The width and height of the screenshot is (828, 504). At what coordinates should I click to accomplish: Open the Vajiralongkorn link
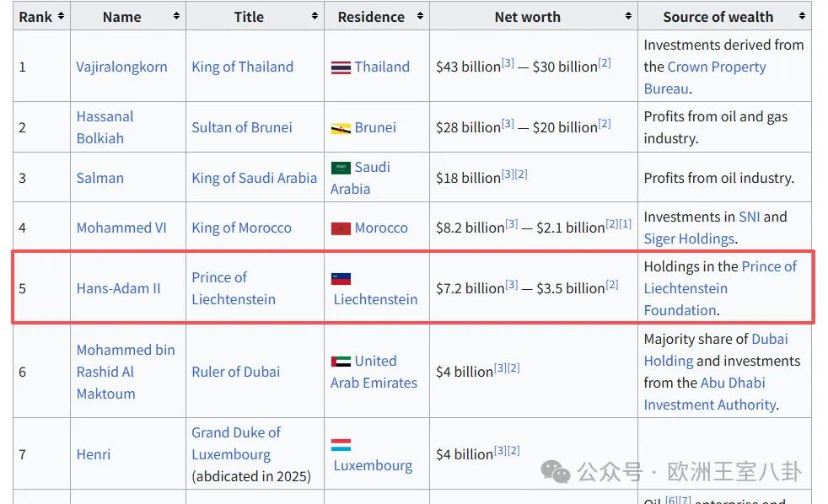click(x=121, y=67)
